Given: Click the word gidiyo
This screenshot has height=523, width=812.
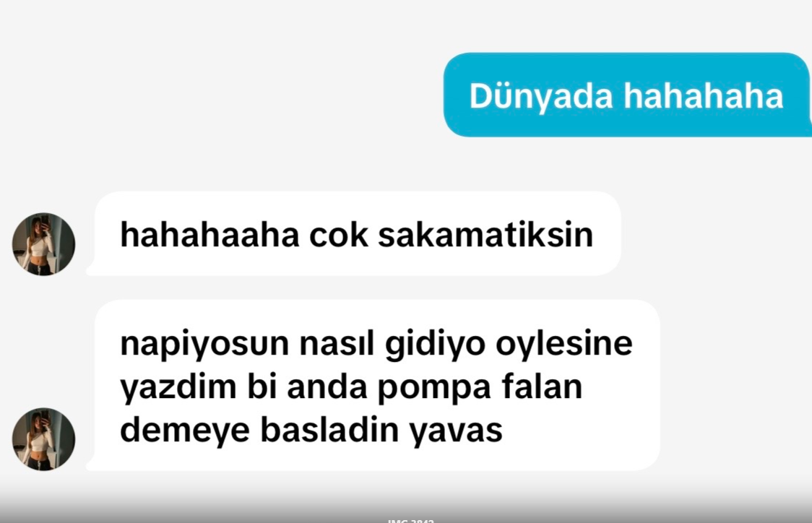Looking at the screenshot, I should coord(435,343).
